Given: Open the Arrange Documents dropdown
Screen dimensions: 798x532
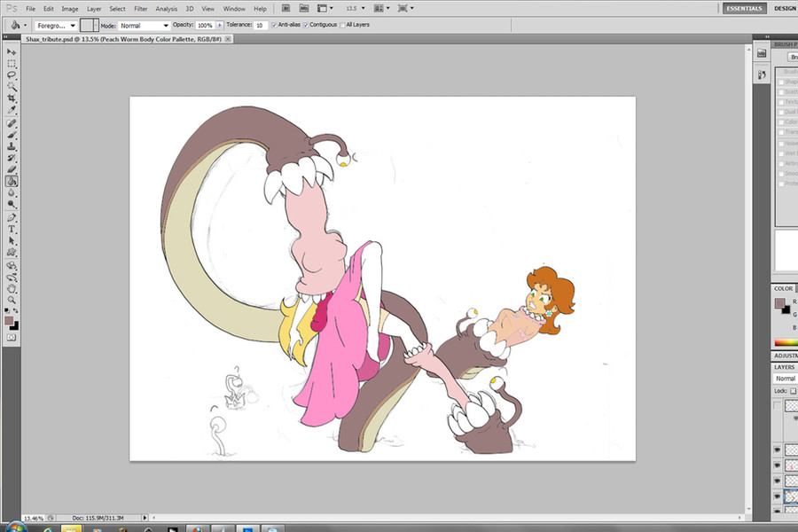Looking at the screenshot, I should point(381,8).
